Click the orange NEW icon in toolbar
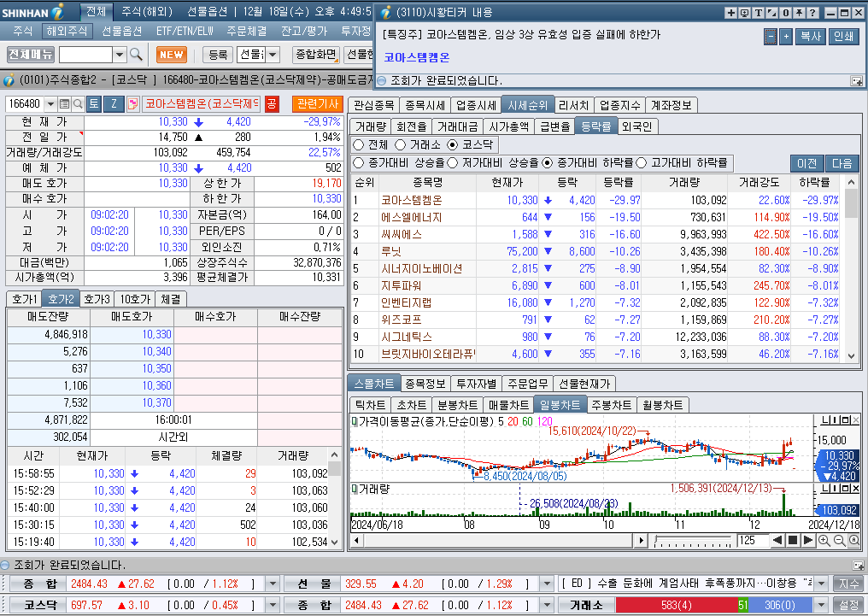The image size is (868, 616). point(172,54)
